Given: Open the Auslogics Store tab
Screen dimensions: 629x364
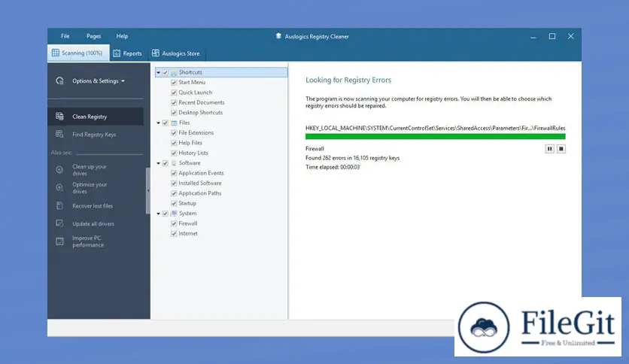Looking at the screenshot, I should pyautogui.click(x=176, y=53).
